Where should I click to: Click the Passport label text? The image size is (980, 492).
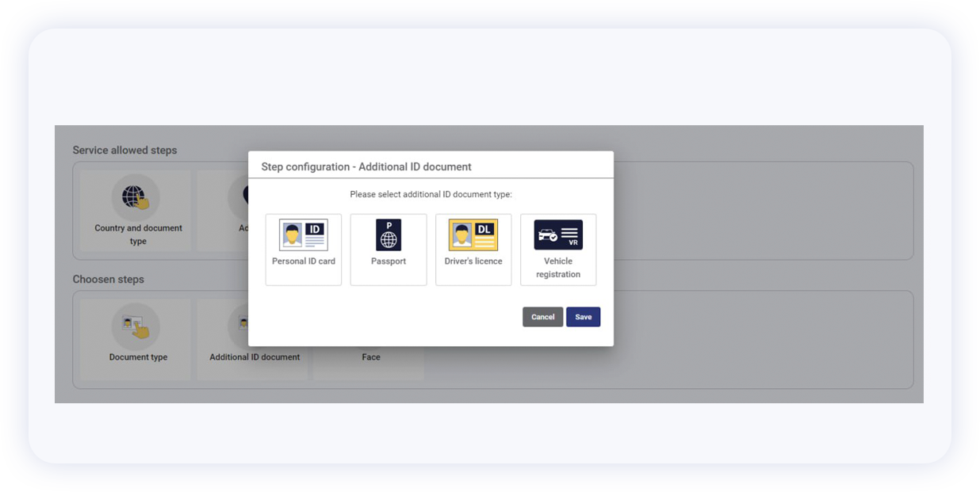(389, 261)
